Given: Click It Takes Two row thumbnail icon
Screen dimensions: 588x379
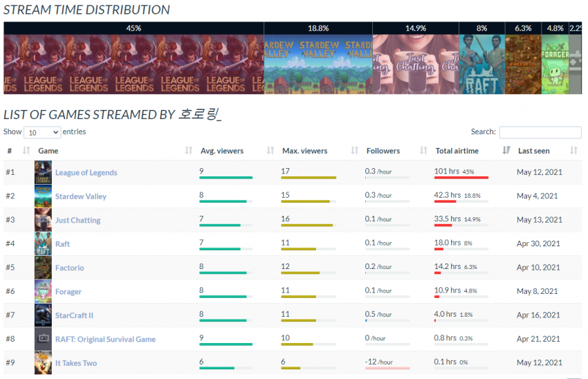Looking at the screenshot, I should coord(43,363).
